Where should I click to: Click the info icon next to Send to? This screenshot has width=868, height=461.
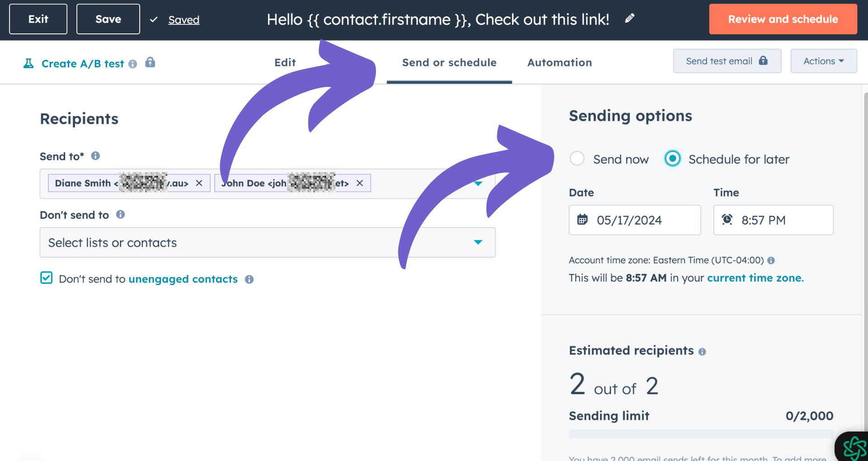(95, 156)
